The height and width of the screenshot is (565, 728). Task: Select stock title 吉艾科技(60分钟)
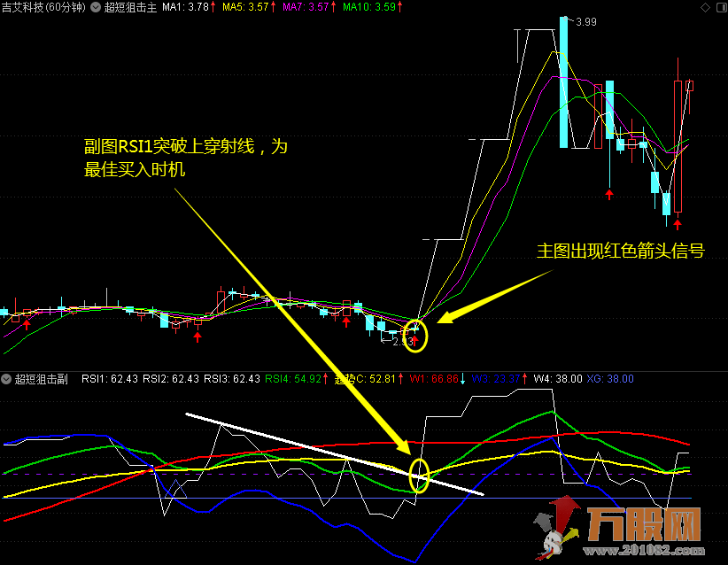click(43, 7)
